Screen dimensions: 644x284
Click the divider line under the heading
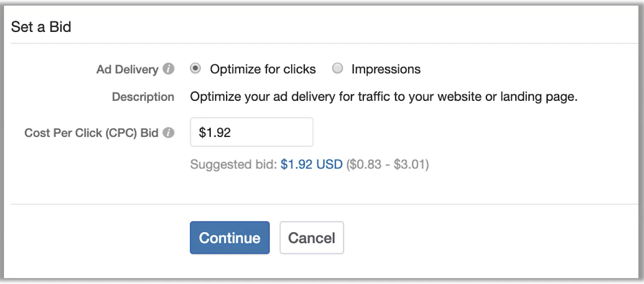pyautogui.click(x=324, y=43)
